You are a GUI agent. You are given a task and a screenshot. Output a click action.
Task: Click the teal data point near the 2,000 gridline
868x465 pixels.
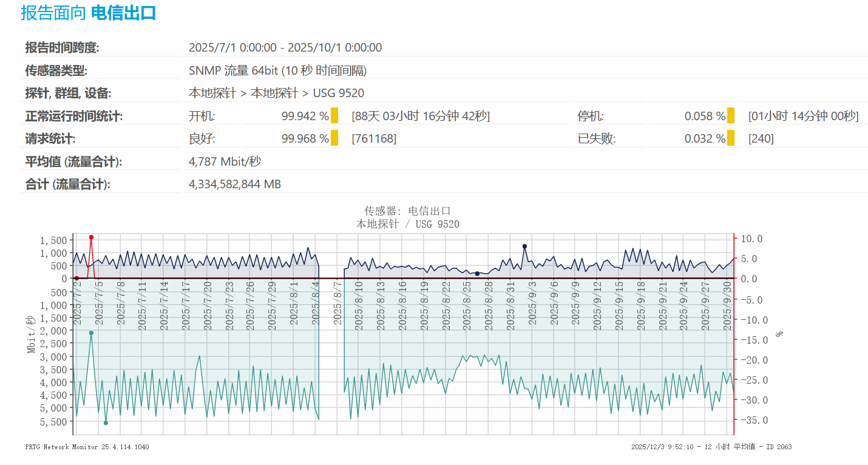coord(91,333)
